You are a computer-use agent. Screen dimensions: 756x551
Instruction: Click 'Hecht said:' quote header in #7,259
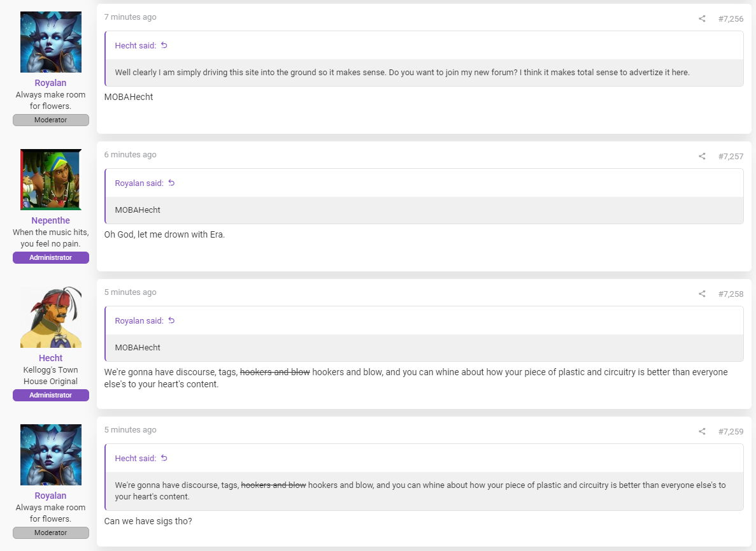coord(136,459)
